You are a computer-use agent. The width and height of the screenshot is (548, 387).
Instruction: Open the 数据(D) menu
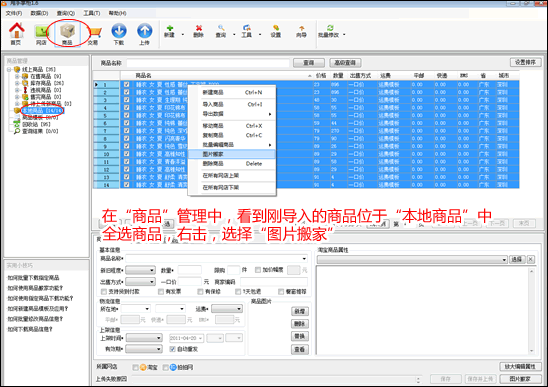39,13
